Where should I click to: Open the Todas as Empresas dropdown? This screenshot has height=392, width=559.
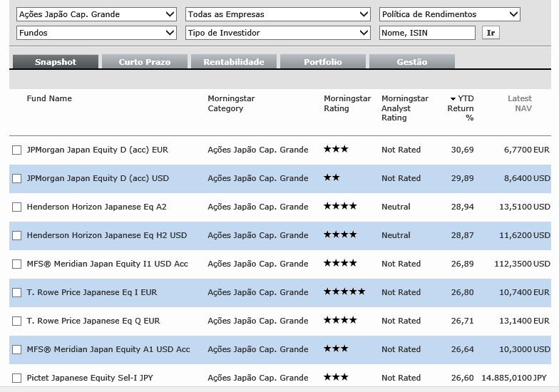point(278,14)
